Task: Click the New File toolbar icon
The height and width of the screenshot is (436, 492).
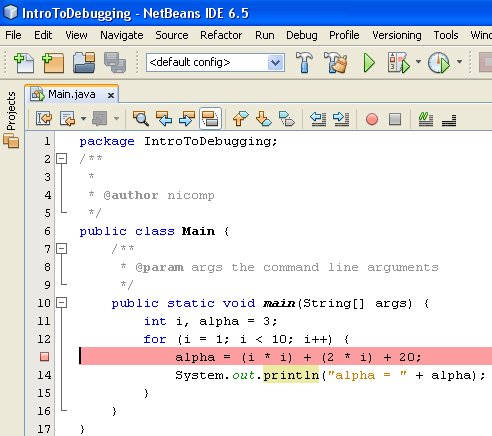Action: (x=24, y=63)
